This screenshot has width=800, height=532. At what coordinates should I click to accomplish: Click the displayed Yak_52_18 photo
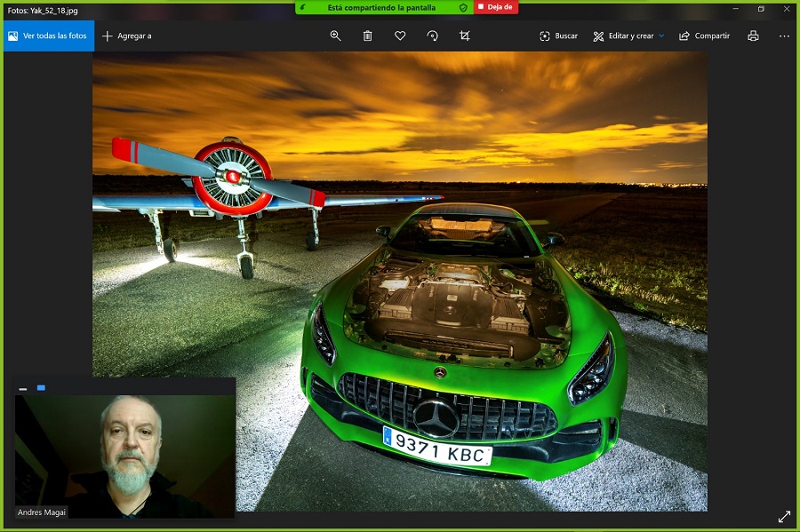pos(399,281)
